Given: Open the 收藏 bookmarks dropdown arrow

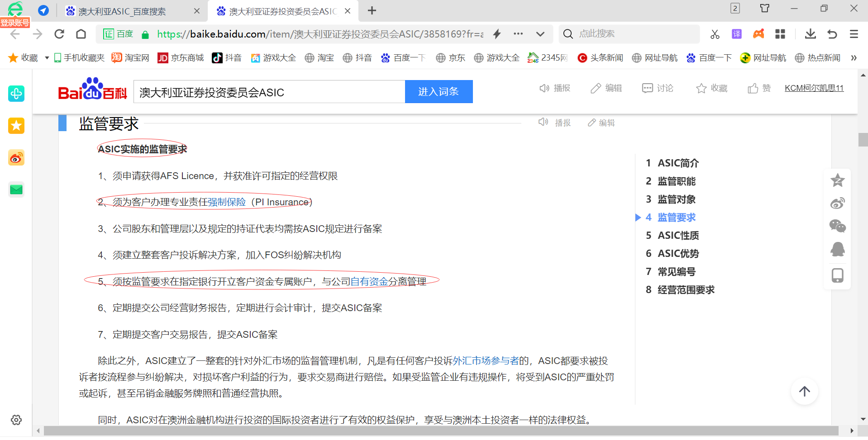Looking at the screenshot, I should point(47,58).
